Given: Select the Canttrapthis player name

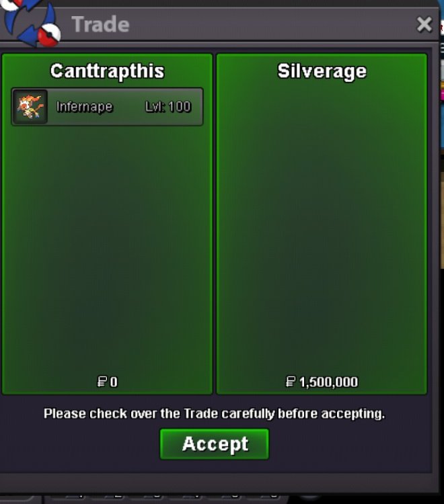Looking at the screenshot, I should pyautogui.click(x=107, y=71).
